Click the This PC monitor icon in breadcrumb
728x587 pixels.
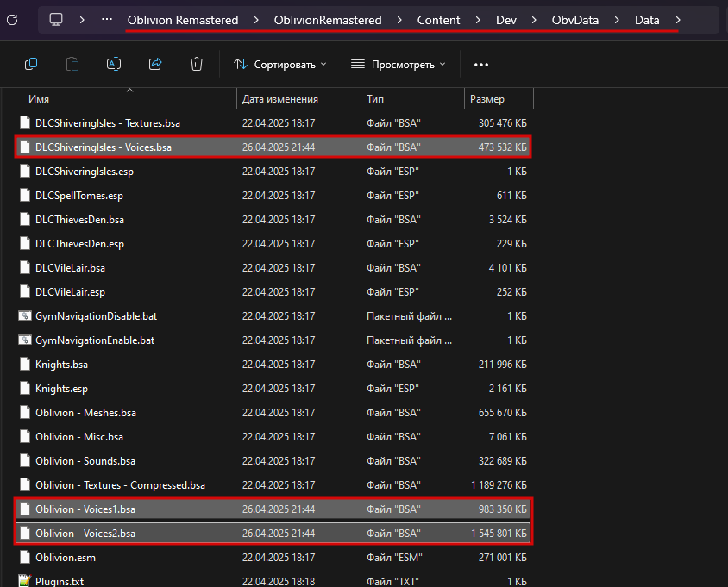coord(56,20)
